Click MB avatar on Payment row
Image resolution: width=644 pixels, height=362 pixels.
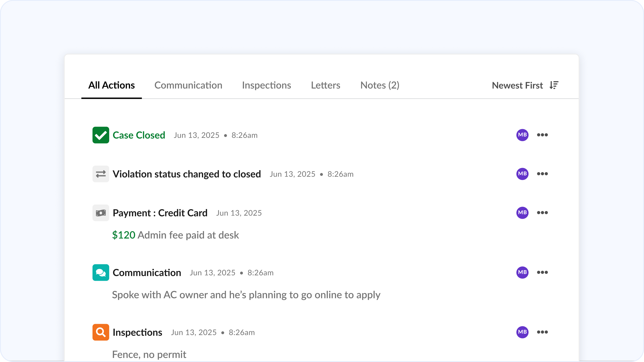522,212
